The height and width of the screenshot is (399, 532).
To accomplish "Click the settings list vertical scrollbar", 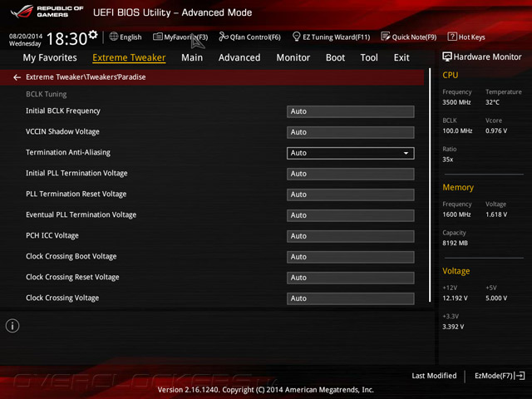I will click(430, 185).
